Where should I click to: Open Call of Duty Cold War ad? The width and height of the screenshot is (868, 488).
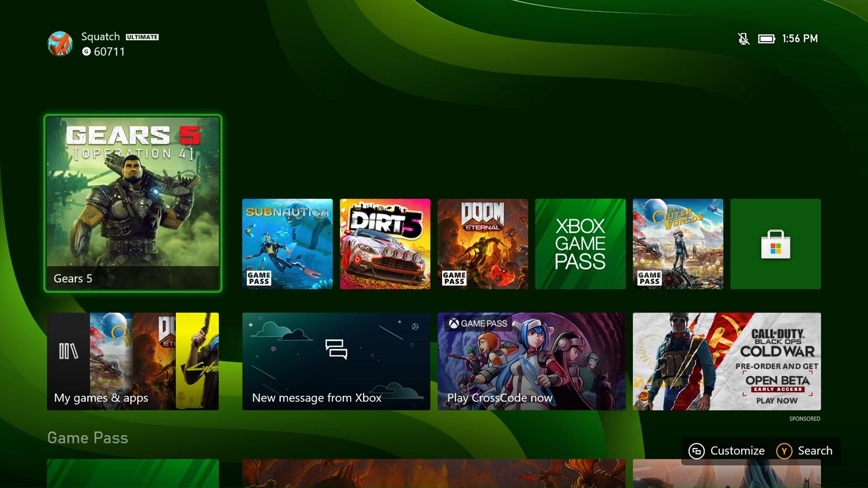727,361
